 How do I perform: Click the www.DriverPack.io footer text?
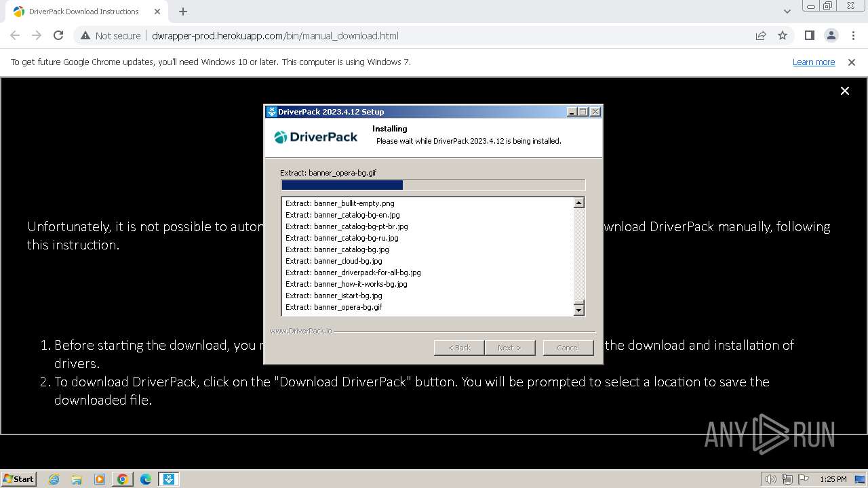[301, 331]
